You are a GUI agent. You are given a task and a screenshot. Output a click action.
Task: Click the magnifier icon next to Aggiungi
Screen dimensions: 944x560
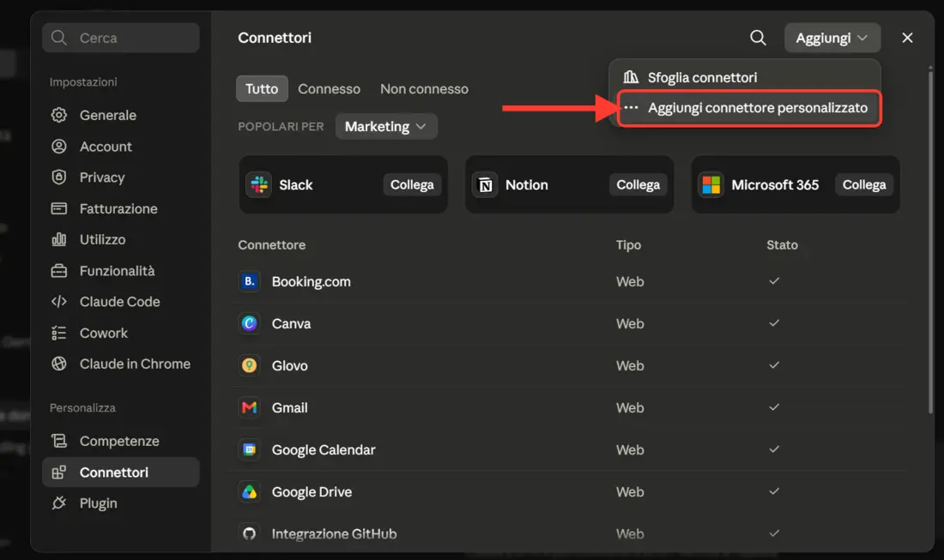[758, 38]
